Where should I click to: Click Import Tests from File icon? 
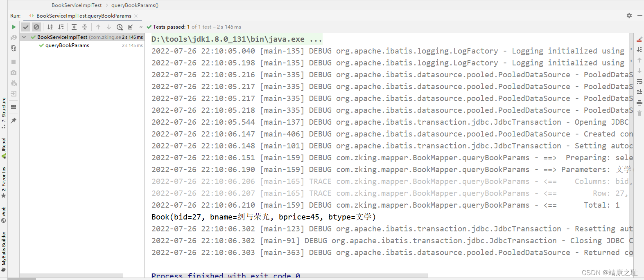coord(130,27)
